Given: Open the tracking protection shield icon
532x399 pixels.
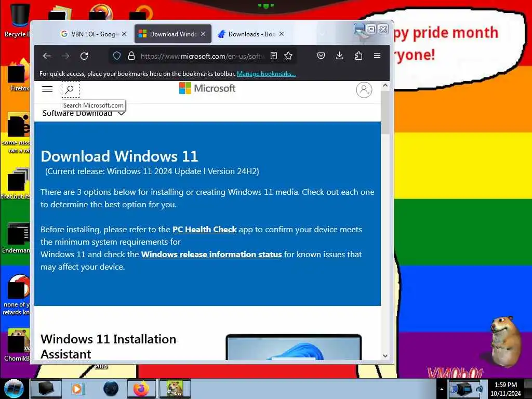Looking at the screenshot, I should tap(117, 56).
